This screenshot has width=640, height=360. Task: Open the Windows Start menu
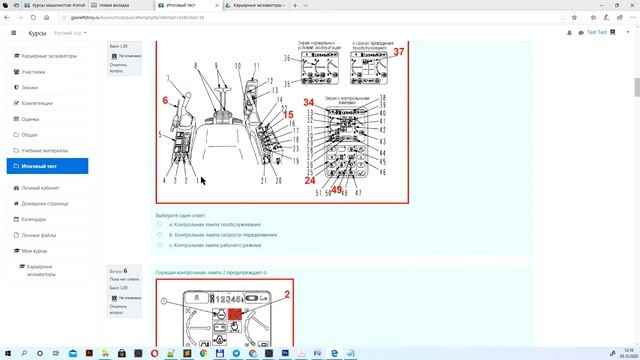coord(7,353)
